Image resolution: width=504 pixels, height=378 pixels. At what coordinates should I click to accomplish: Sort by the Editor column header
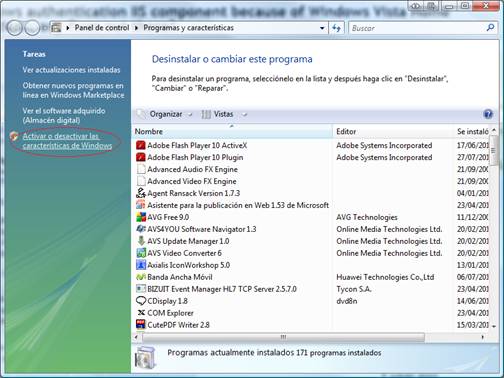[393, 132]
